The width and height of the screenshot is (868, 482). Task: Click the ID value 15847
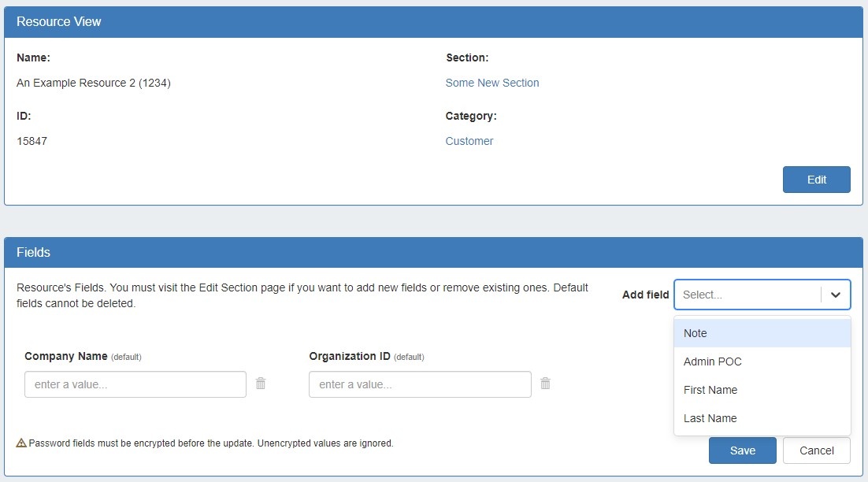[32, 141]
